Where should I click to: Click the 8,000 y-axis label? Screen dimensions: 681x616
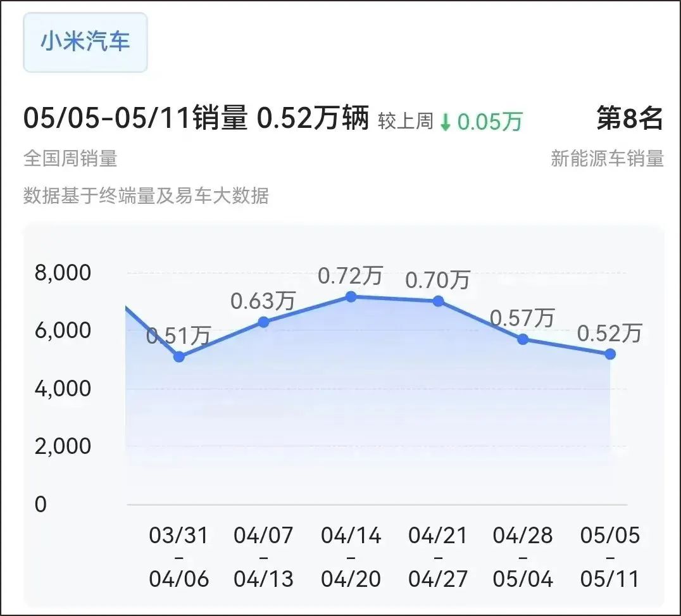pos(63,273)
